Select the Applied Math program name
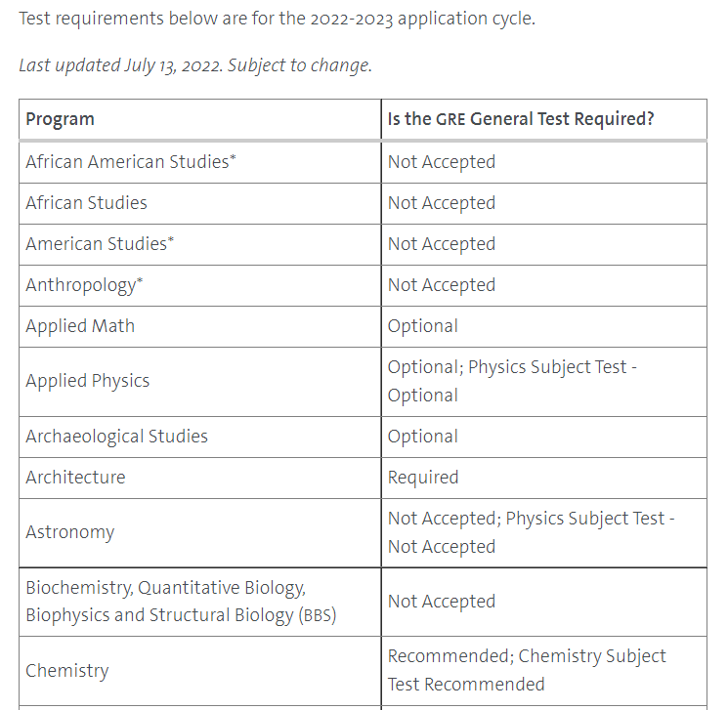 (80, 326)
